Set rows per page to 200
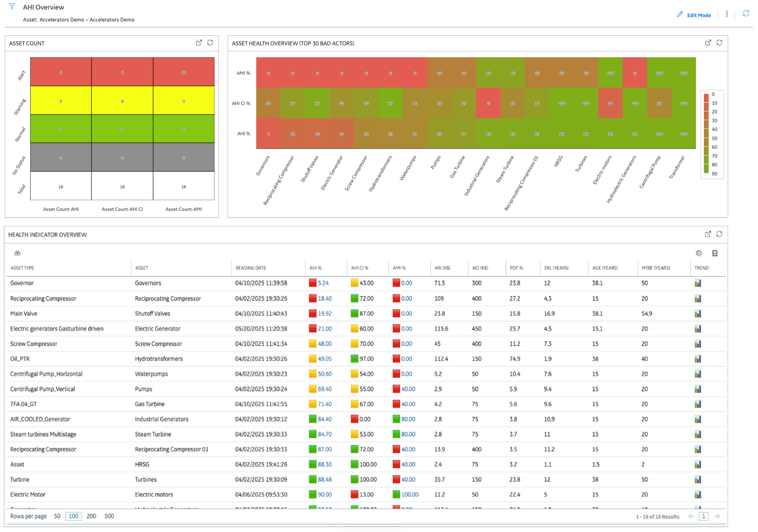Screen dimensions: 758x532 pos(91,516)
